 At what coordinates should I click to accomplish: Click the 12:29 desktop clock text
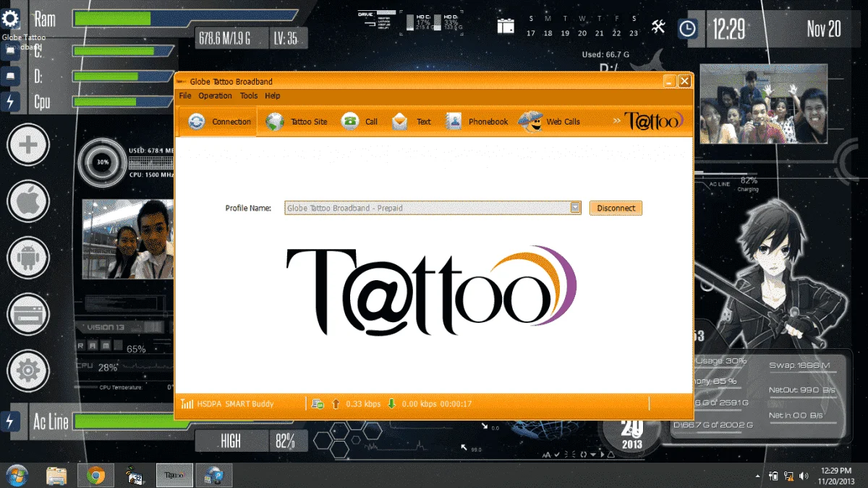(729, 29)
